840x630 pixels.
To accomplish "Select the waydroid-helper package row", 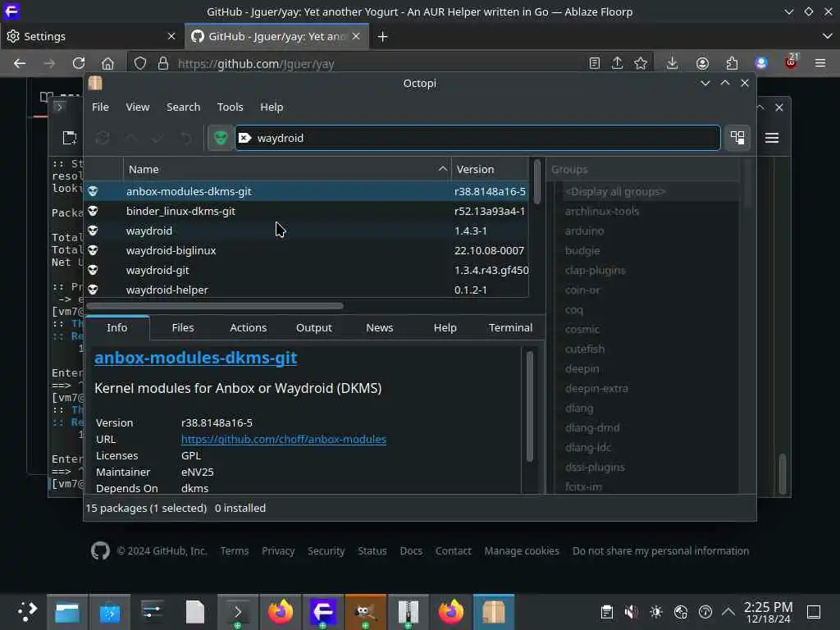I will (x=307, y=290).
